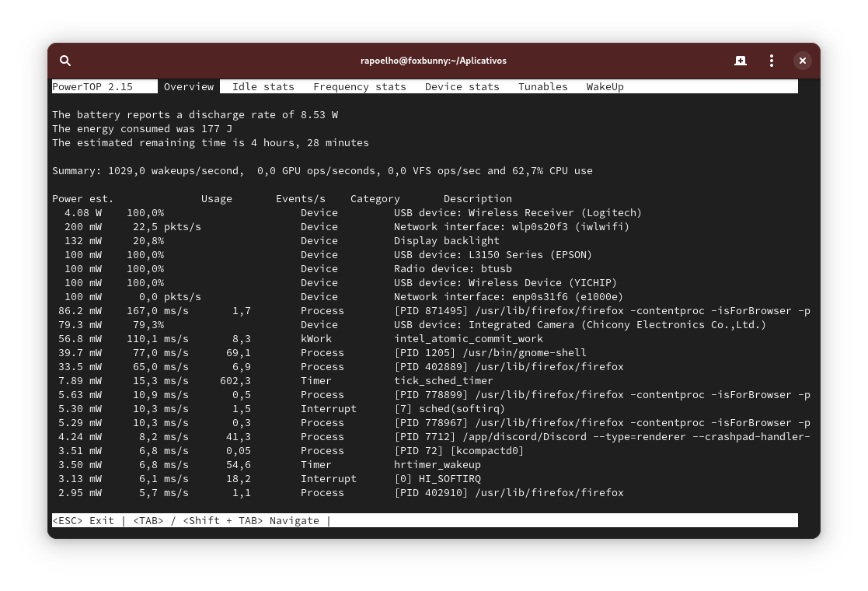Viewport: 868px width, 591px height.
Task: Click the window title rapoelho@foxbunny
Action: pyautogui.click(x=434, y=61)
